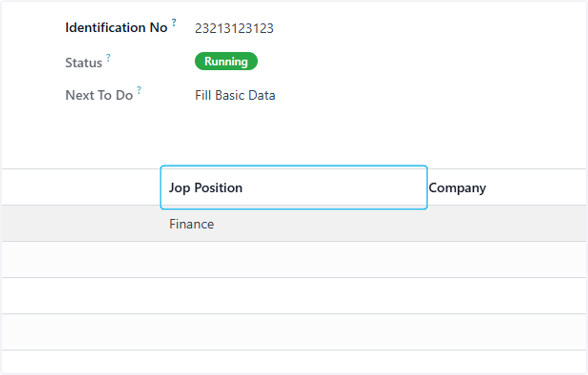Viewport: 588px width, 375px height.
Task: Open the Finance row in the table
Action: (294, 224)
